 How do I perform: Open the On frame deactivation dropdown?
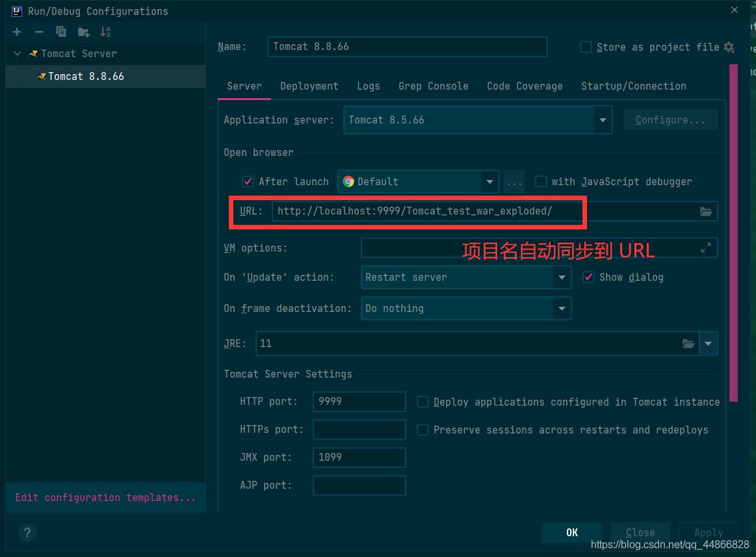(466, 309)
